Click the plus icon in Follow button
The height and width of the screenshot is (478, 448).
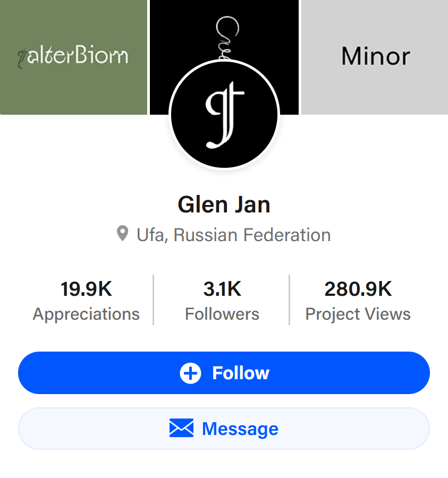point(190,373)
